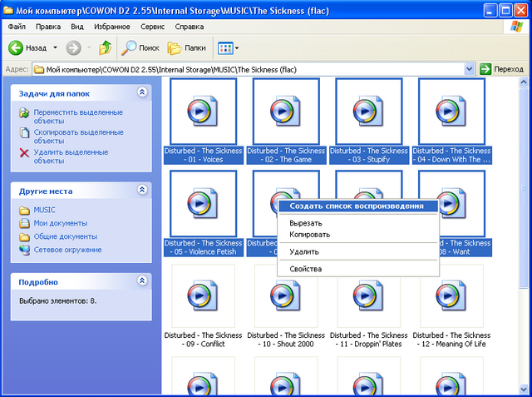Click the green Переход go arrow
This screenshot has width=532, height=397.
485,69
